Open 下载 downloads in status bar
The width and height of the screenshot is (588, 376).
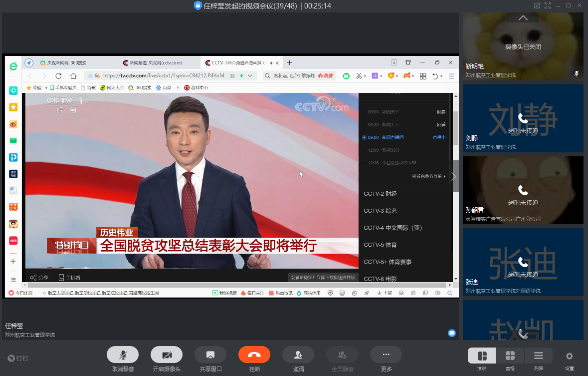tap(385, 293)
